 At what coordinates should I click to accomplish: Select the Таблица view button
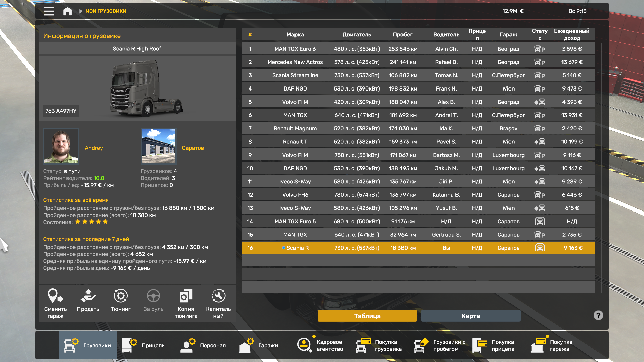[367, 316]
